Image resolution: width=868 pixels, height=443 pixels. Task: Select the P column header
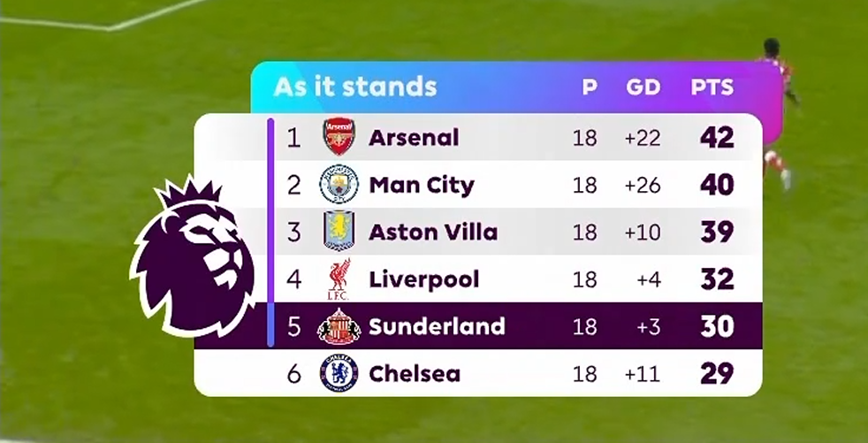[590, 87]
